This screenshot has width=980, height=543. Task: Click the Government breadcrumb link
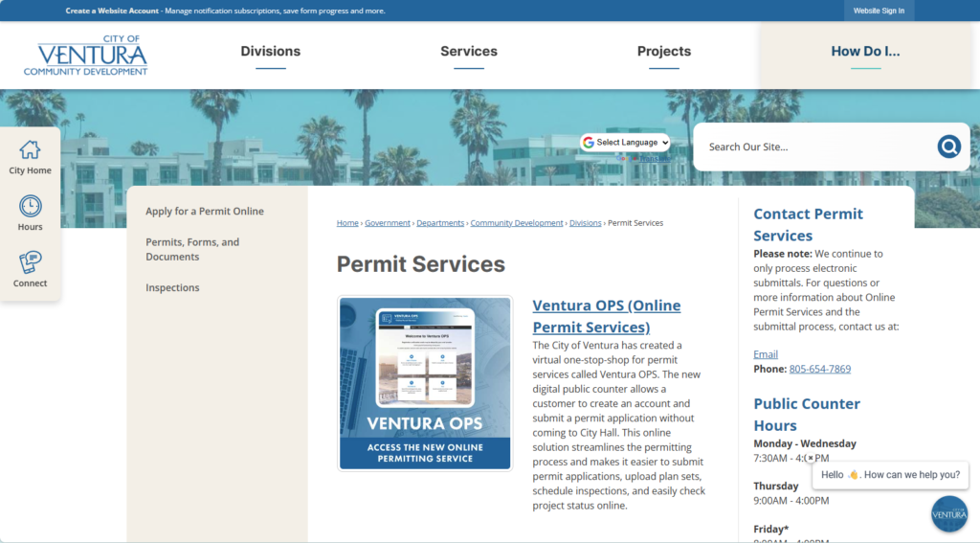tap(388, 223)
